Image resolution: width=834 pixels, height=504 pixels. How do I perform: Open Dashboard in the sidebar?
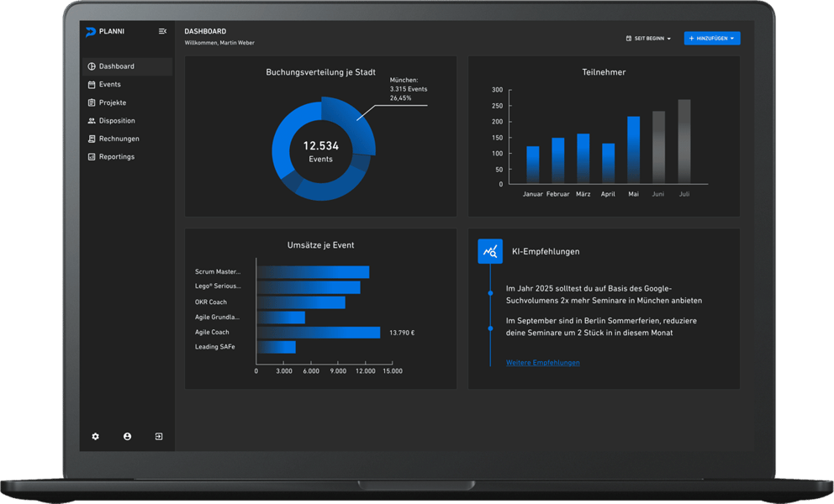[x=127, y=66]
